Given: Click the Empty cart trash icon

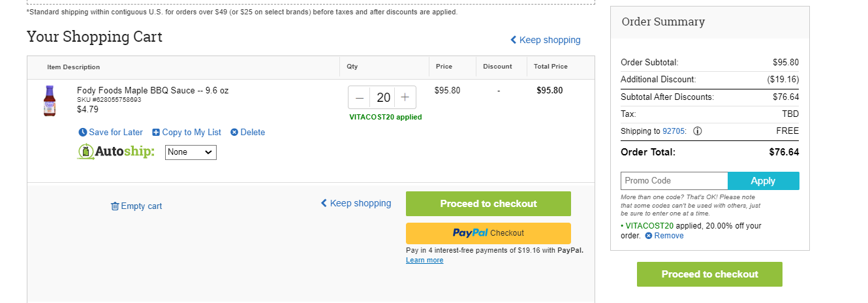Looking at the screenshot, I should coord(115,206).
